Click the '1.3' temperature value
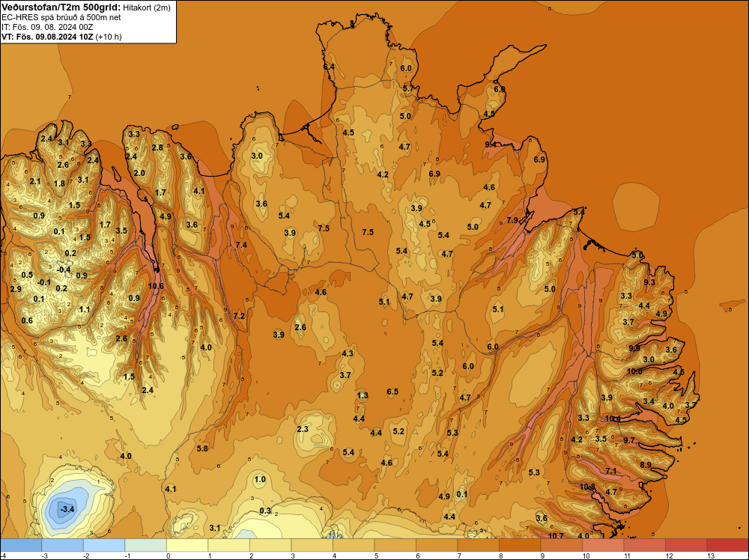Screen dimensions: 749x560 tap(363, 395)
